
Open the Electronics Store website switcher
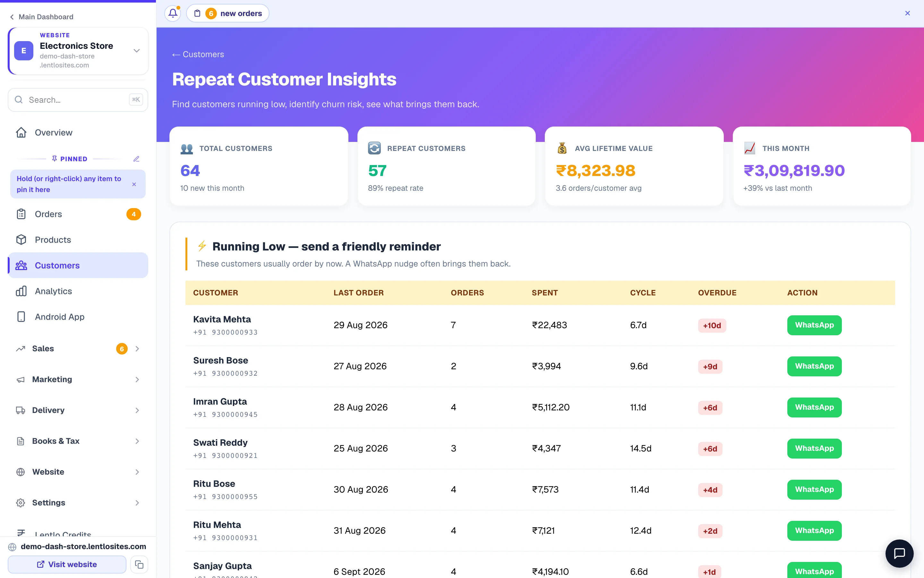(x=78, y=51)
